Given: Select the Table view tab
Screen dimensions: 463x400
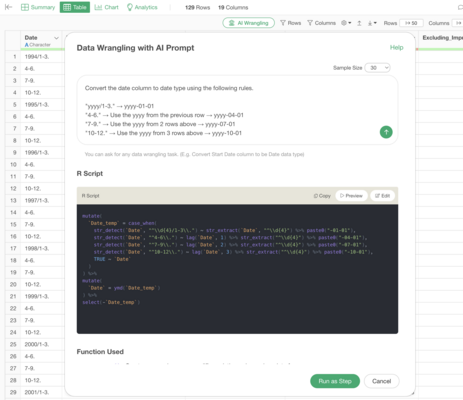Looking at the screenshot, I should [x=75, y=7].
